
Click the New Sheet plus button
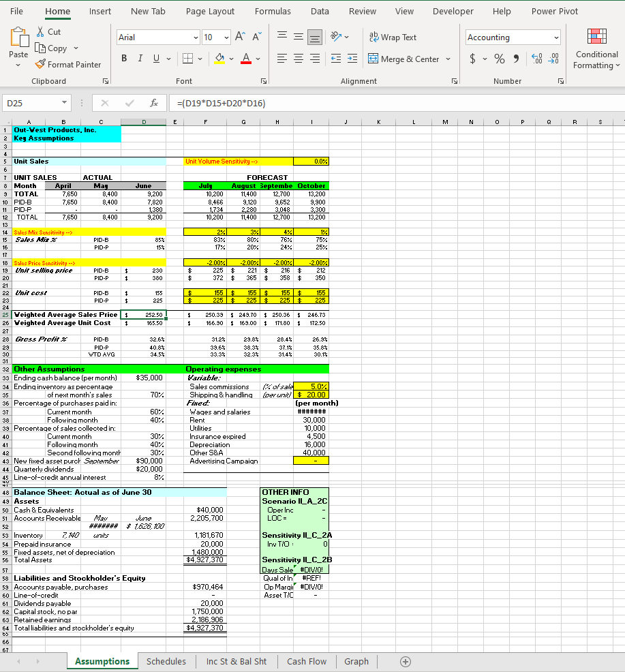(406, 661)
